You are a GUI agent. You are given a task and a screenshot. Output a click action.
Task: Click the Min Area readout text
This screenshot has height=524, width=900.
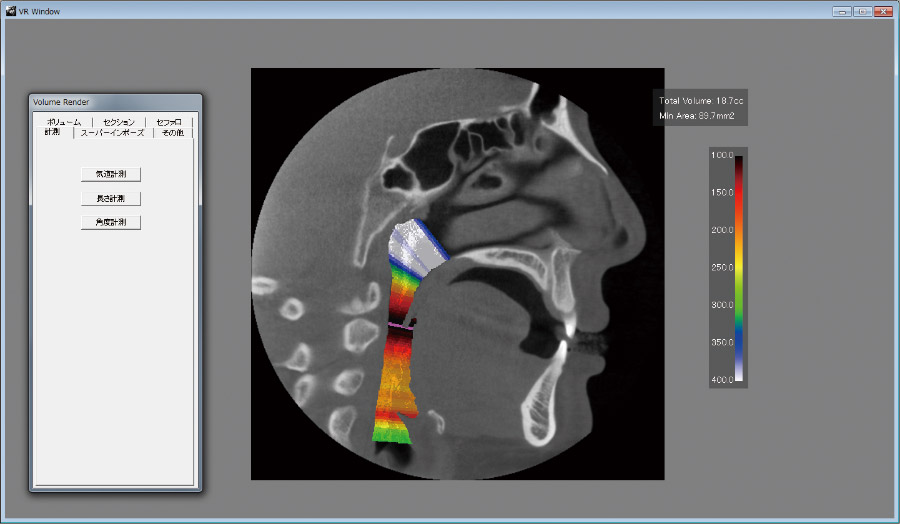pyautogui.click(x=696, y=115)
